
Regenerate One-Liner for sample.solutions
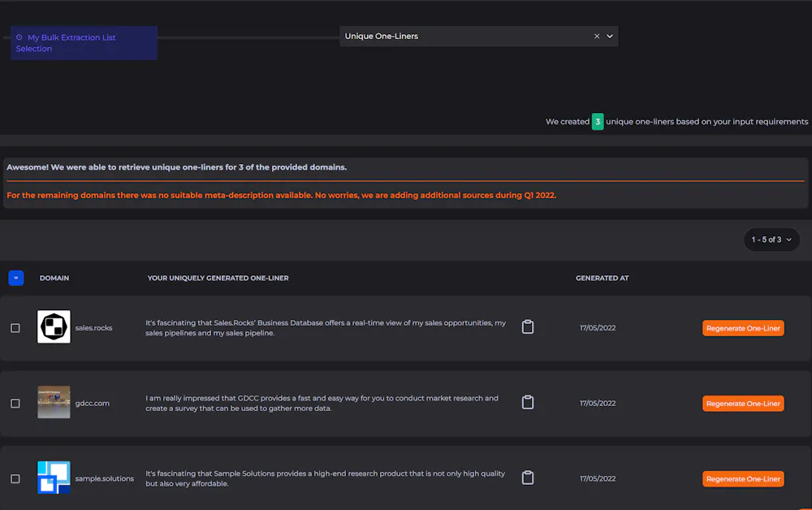743,479
